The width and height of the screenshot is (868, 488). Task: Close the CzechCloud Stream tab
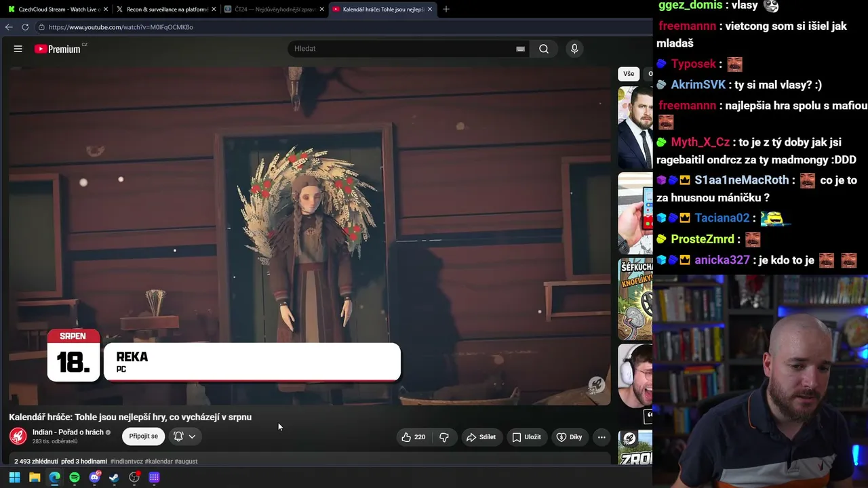tap(105, 9)
